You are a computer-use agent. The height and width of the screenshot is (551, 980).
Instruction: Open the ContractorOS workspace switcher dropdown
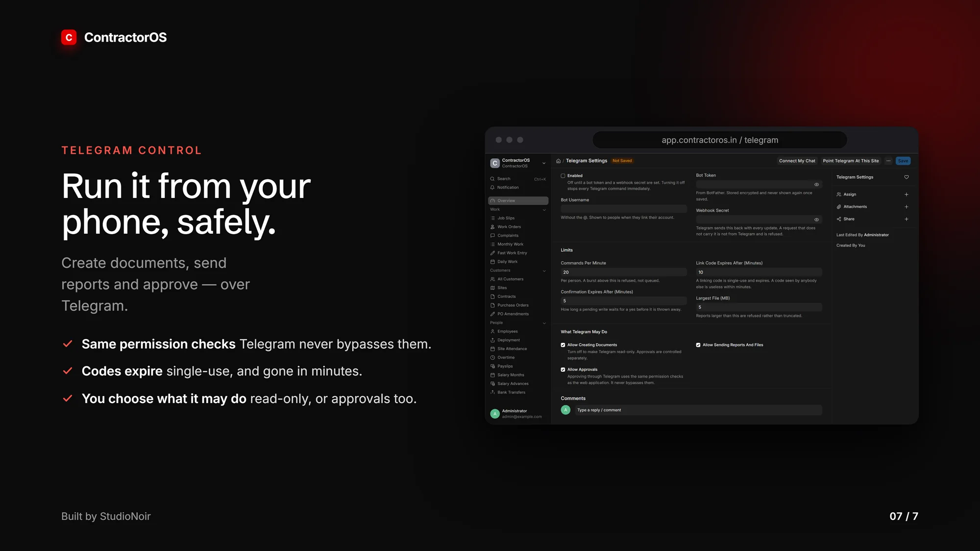click(544, 163)
